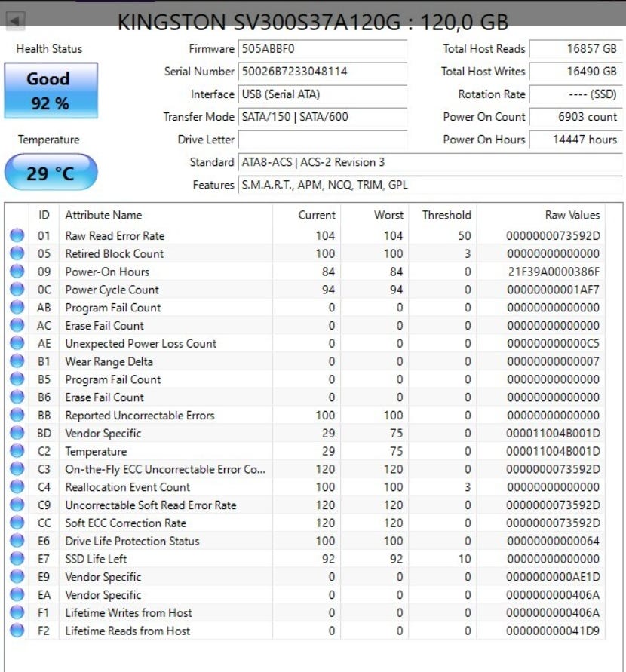Image resolution: width=626 pixels, height=672 pixels.
Task: Click status icon of C2 Temperature row
Action: (17, 451)
